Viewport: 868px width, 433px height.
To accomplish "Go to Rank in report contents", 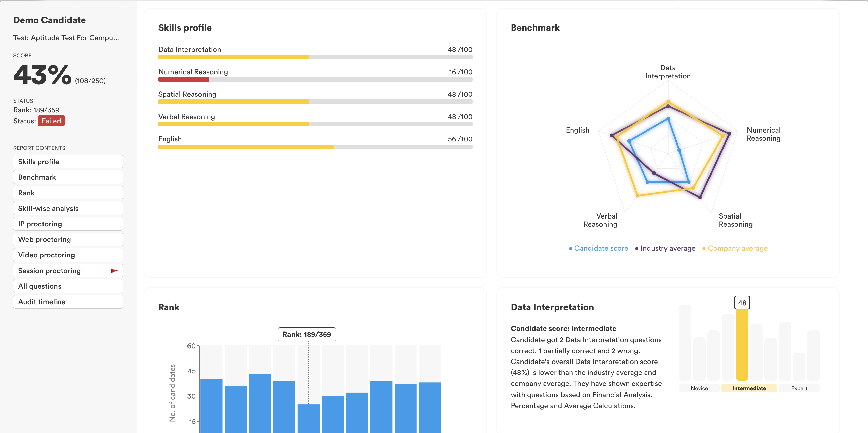I will [x=68, y=193].
